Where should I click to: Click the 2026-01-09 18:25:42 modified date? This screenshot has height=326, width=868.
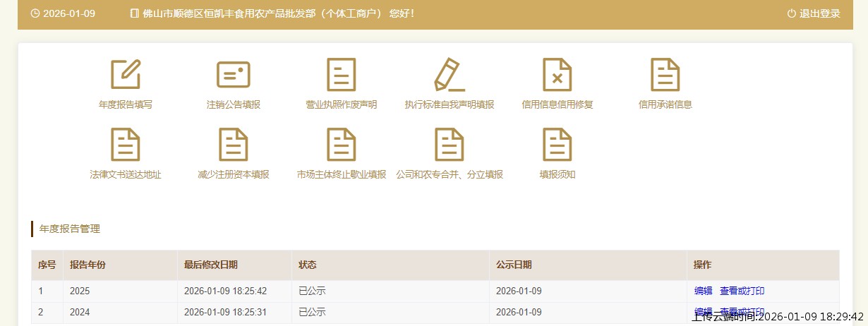(x=227, y=291)
